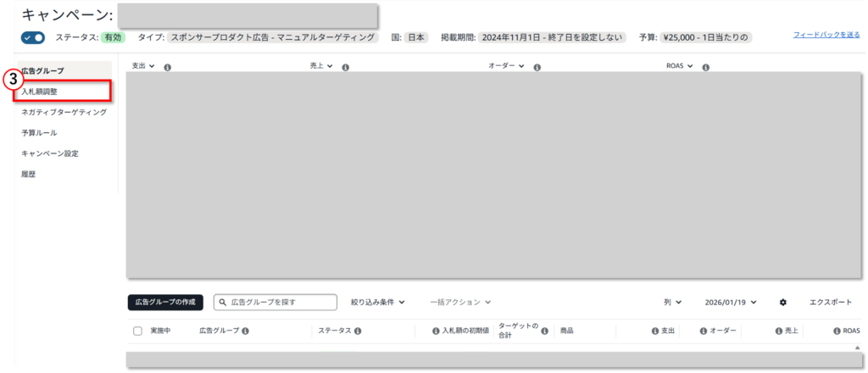
Task: Focus the 広告グループを探す search field
Action: (275, 302)
